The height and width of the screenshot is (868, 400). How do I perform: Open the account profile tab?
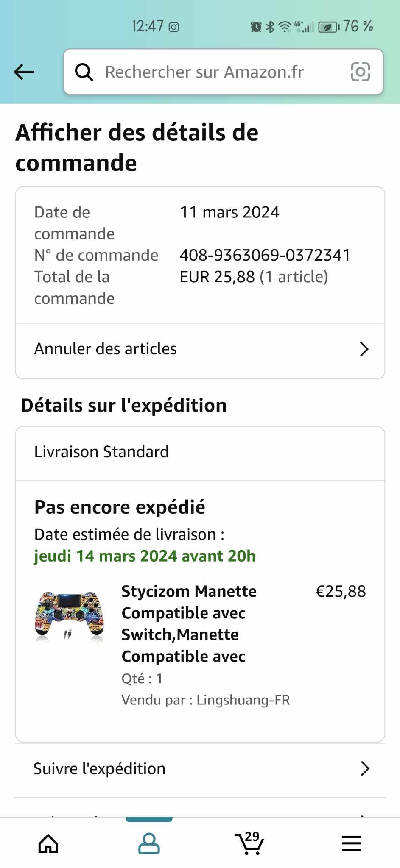[x=149, y=843]
